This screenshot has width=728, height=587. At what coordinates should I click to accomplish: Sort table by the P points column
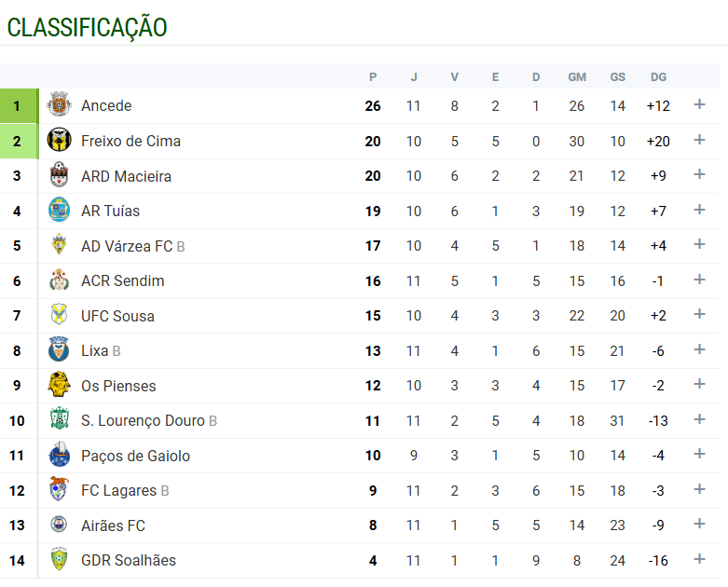[373, 76]
